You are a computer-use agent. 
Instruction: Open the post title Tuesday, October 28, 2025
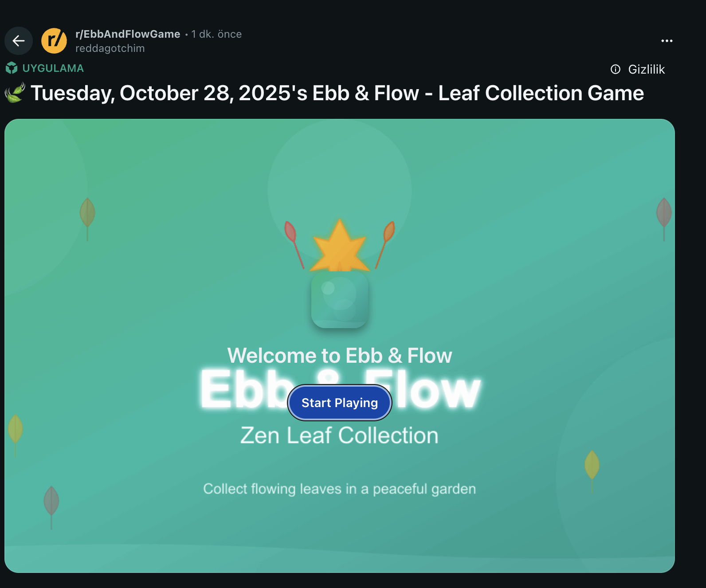[x=337, y=93]
